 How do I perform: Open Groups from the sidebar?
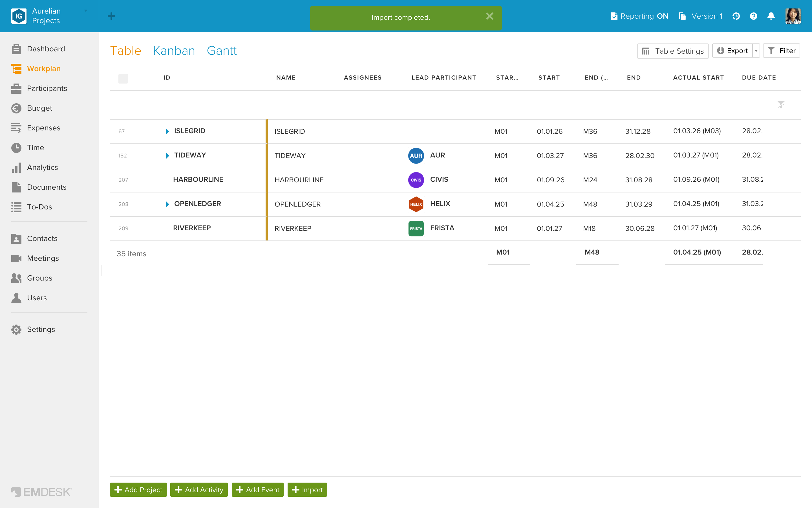pos(32,278)
